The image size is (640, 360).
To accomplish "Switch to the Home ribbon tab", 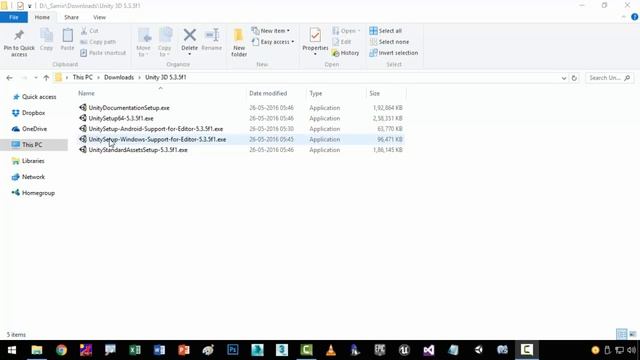I will click(42, 18).
